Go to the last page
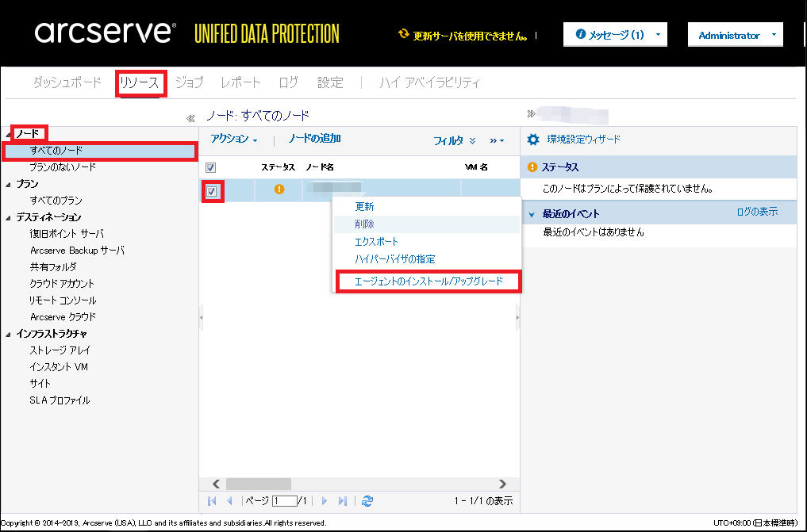This screenshot has width=807, height=532. tap(343, 500)
